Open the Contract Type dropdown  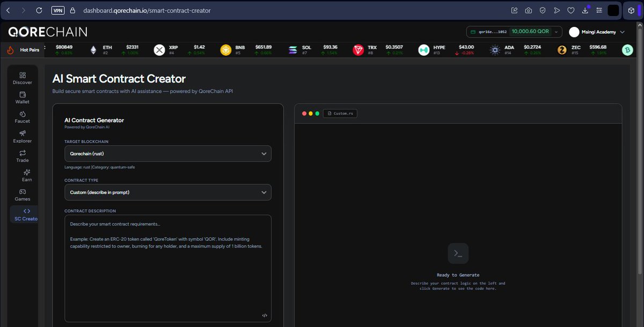pyautogui.click(x=168, y=192)
